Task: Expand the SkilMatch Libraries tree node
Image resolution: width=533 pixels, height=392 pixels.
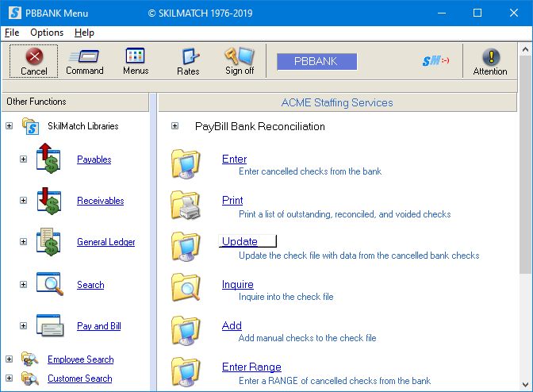Action: click(x=10, y=126)
